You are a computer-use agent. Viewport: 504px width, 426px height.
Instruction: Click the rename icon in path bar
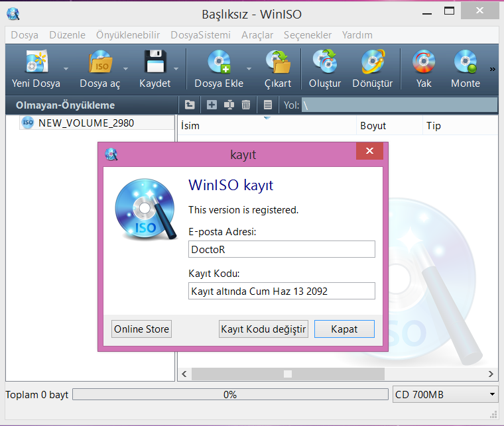(229, 105)
